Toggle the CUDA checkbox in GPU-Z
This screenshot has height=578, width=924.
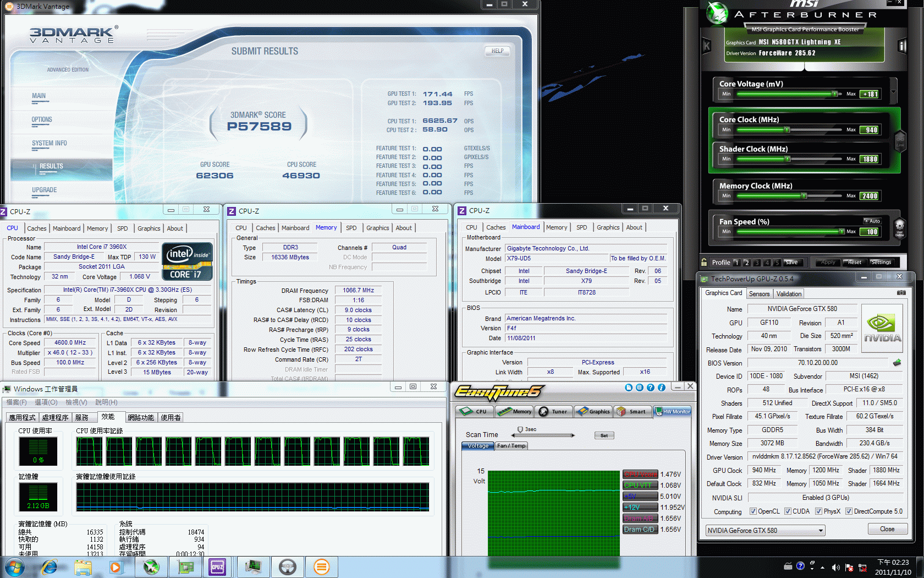coord(788,511)
